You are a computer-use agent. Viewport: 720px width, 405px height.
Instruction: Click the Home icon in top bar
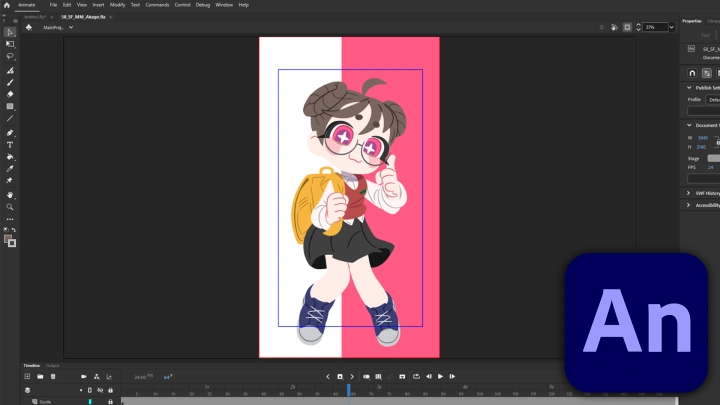click(x=6, y=5)
